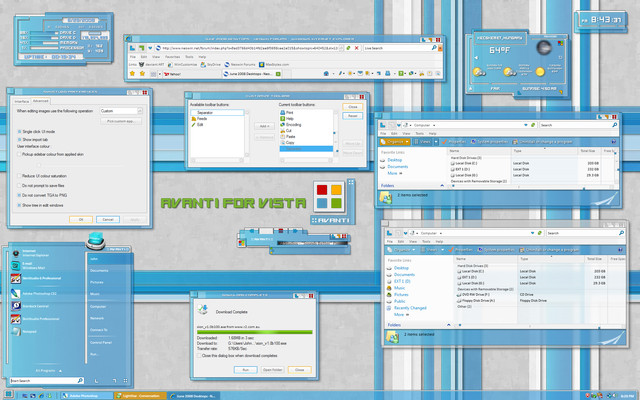Enable Do not prompt to save files

point(19,185)
